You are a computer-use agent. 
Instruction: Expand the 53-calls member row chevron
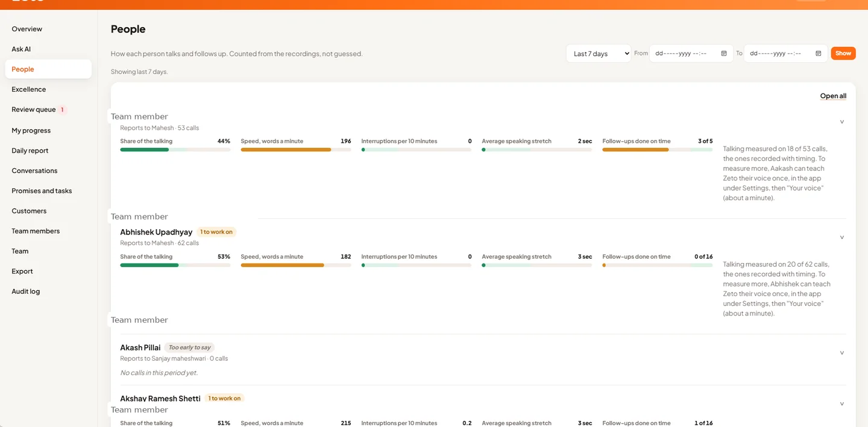click(x=842, y=122)
